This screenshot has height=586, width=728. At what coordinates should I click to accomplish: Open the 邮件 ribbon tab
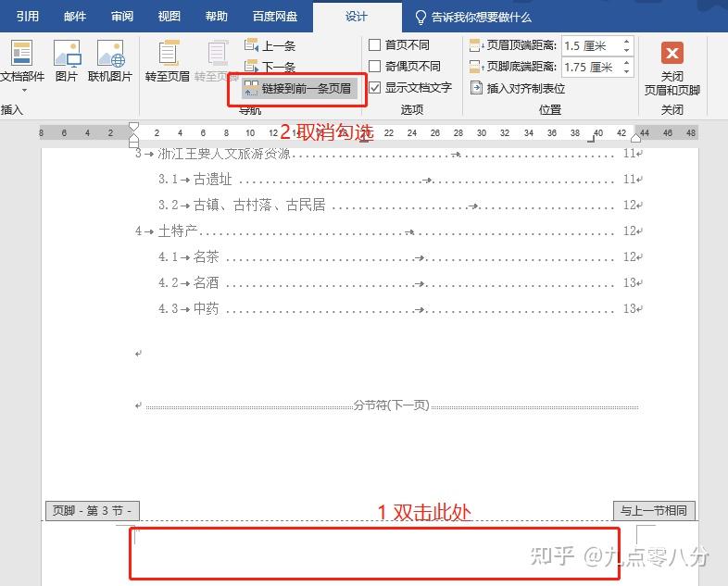click(x=75, y=17)
